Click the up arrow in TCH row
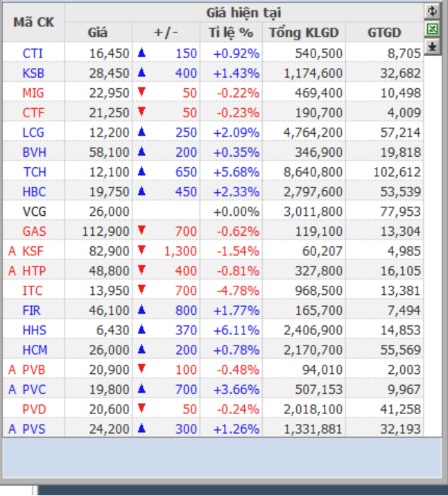This screenshot has height=496, width=448. click(x=141, y=171)
